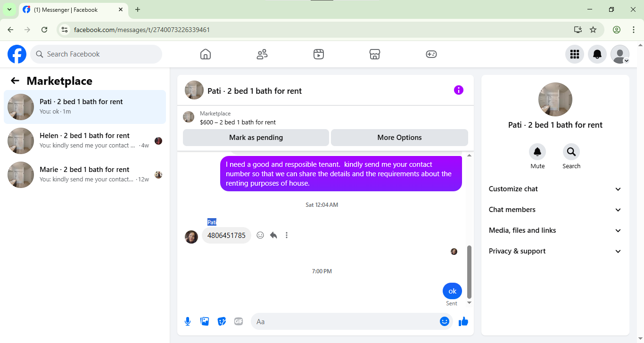Click the More Options button
Screen dimensions: 644x343
(399, 138)
